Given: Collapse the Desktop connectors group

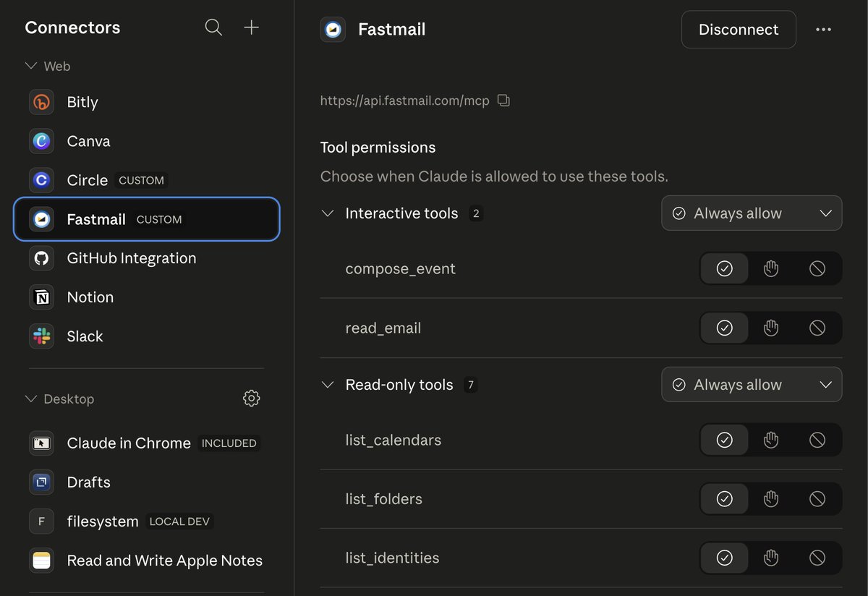Looking at the screenshot, I should (30, 399).
